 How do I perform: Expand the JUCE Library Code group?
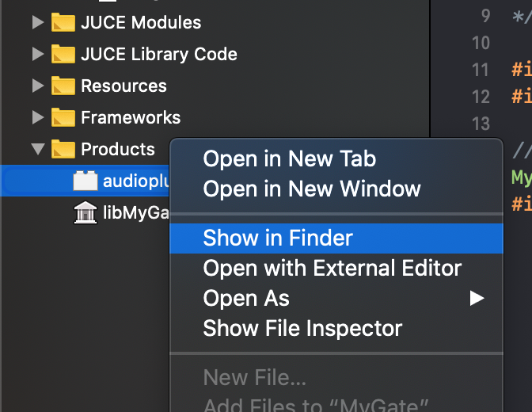pos(37,55)
